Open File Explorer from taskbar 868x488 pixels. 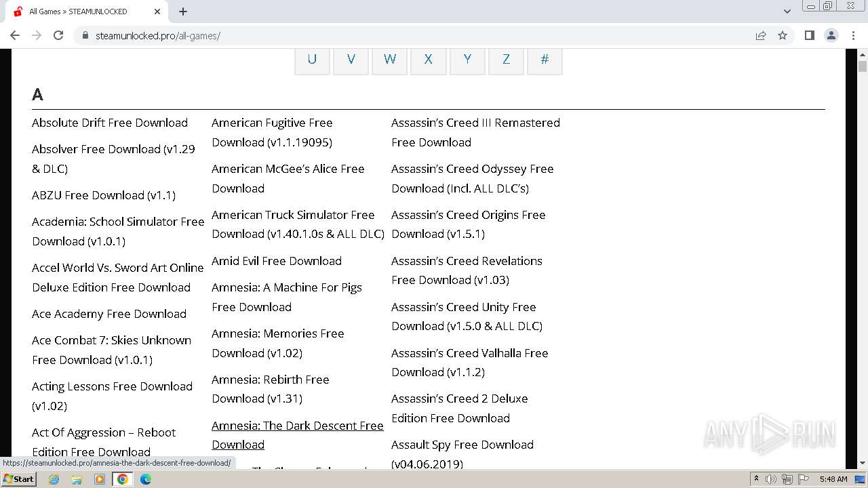77,479
